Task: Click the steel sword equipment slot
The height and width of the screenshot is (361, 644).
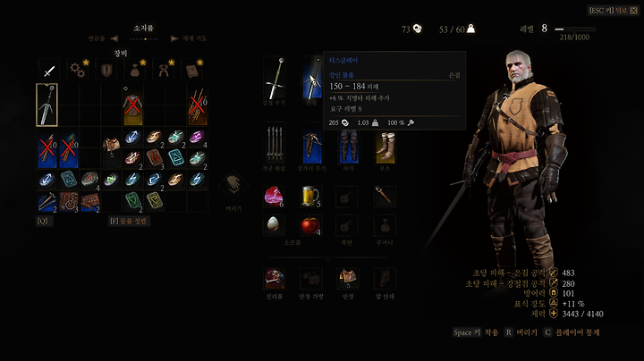Action: 274,78
